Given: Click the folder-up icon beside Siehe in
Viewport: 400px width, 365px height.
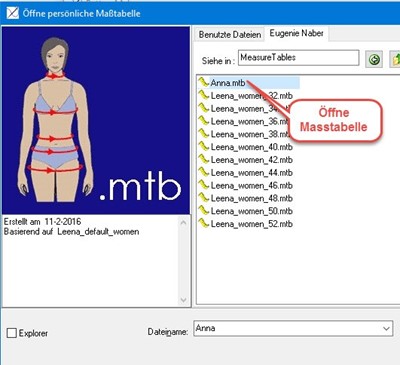Looking at the screenshot, I should [395, 60].
